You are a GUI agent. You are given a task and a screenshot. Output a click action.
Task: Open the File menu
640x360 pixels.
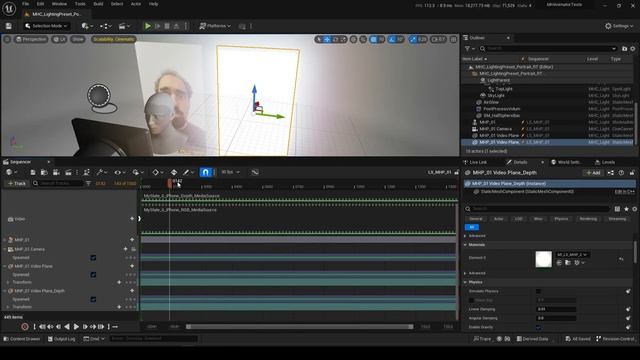(25, 4)
